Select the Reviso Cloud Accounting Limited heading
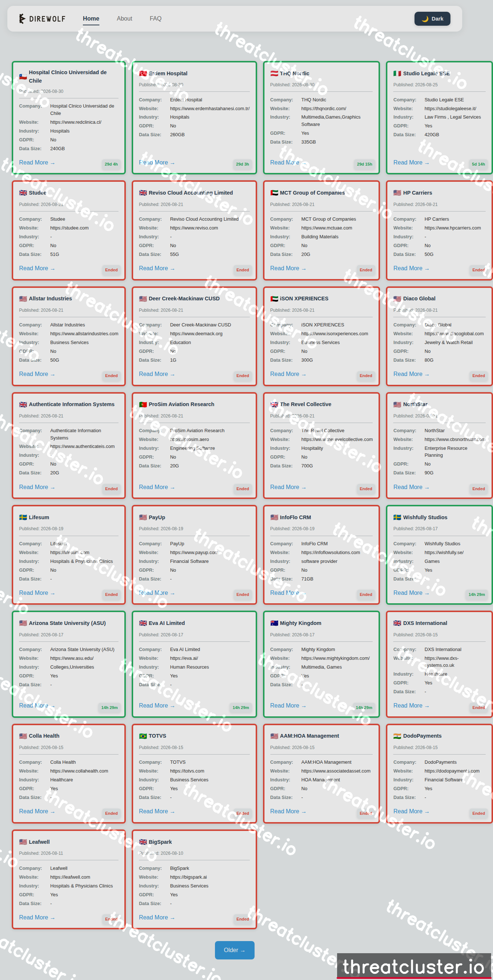Image resolution: width=493 pixels, height=980 pixels. [191, 193]
